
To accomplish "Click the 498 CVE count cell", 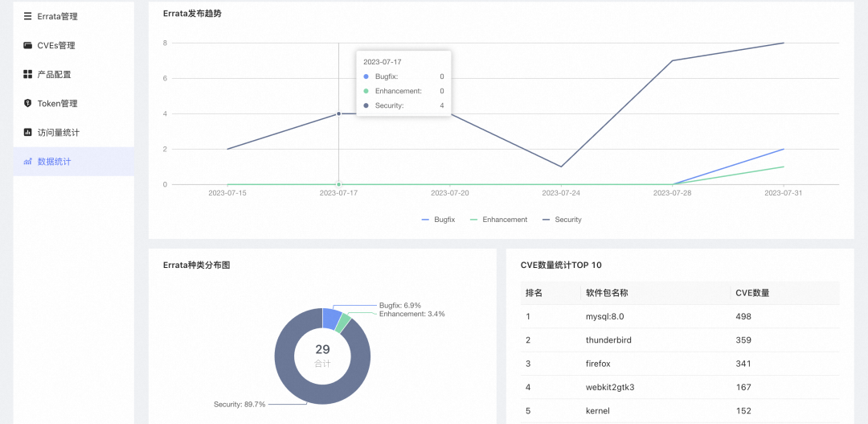I will click(x=743, y=316).
